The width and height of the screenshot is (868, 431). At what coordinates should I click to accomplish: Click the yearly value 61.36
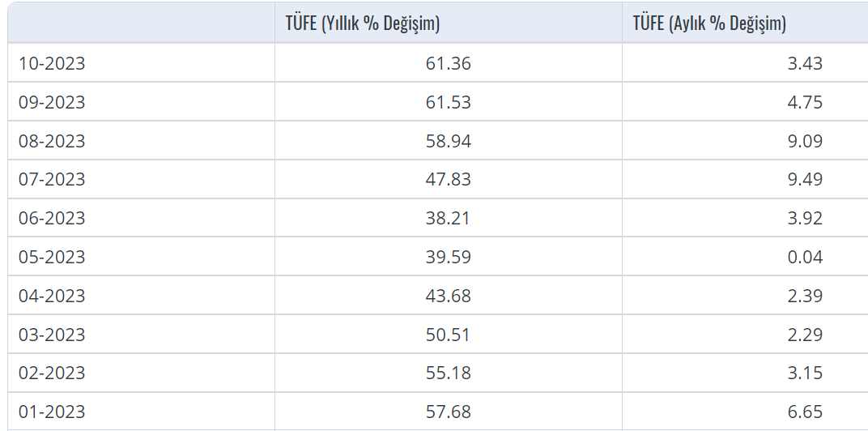click(x=448, y=64)
